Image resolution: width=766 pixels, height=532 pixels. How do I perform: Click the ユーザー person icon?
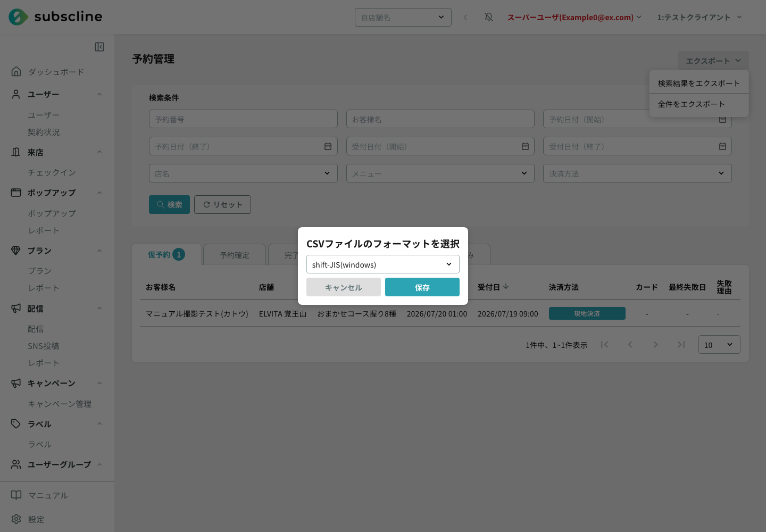pos(16,94)
